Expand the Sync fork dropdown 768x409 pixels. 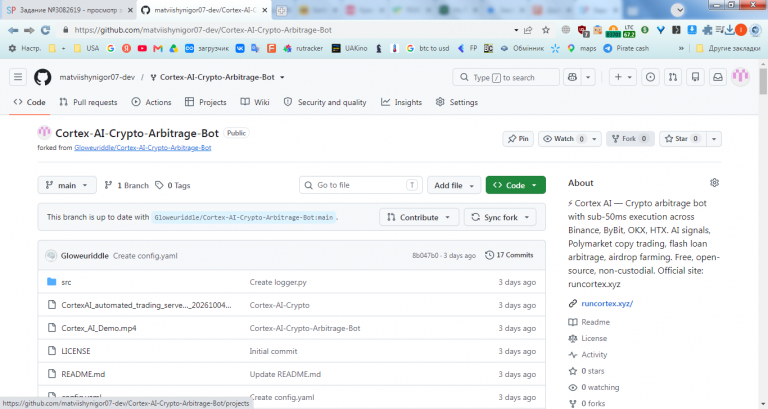pos(500,217)
